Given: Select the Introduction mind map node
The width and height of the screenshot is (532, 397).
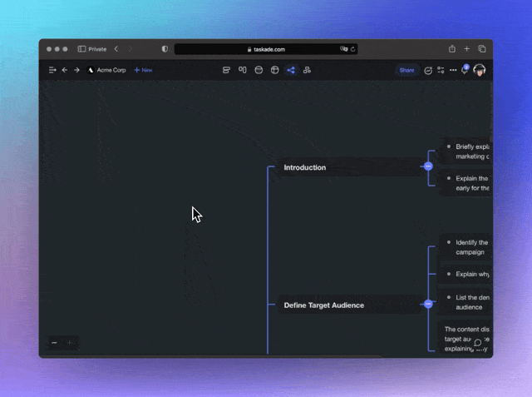Looking at the screenshot, I should click(x=305, y=167).
